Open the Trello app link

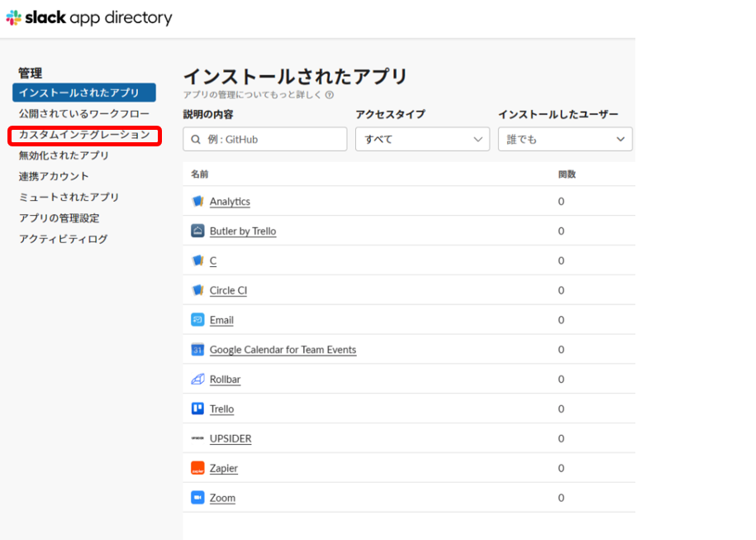[221, 409]
